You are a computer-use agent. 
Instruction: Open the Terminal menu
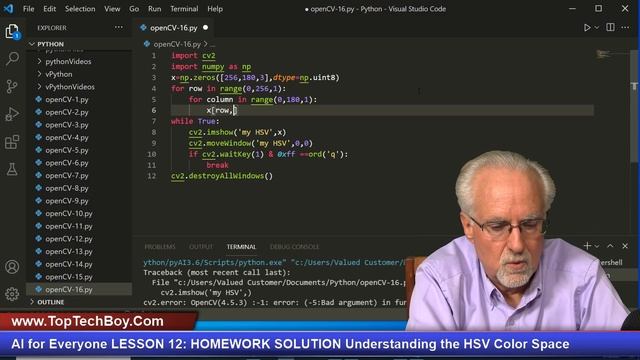[184, 9]
